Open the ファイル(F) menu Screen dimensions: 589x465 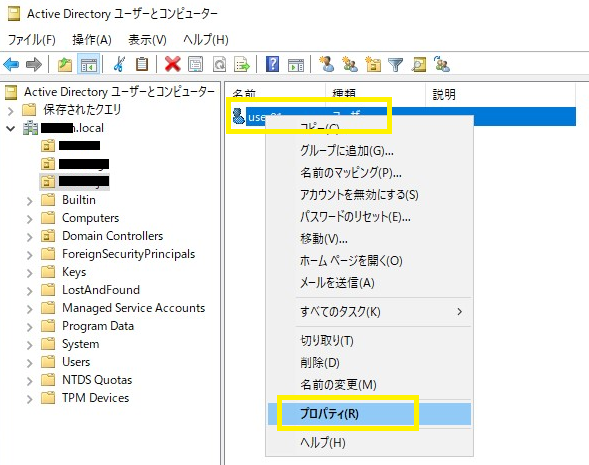pos(32,39)
